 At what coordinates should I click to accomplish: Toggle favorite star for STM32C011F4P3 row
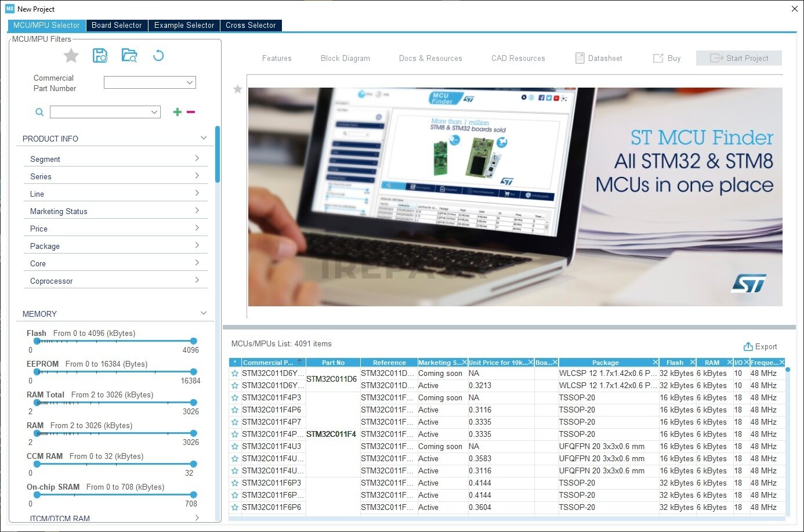point(235,398)
